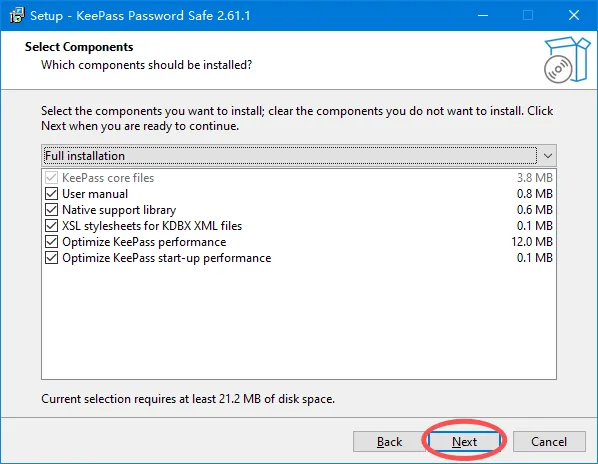Go Back to the previous step

click(x=389, y=442)
